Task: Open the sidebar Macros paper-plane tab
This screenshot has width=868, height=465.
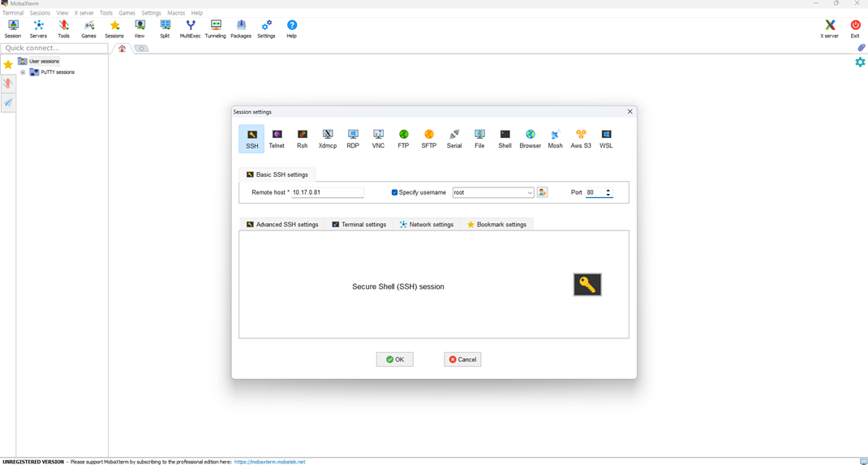Action: 8,102
